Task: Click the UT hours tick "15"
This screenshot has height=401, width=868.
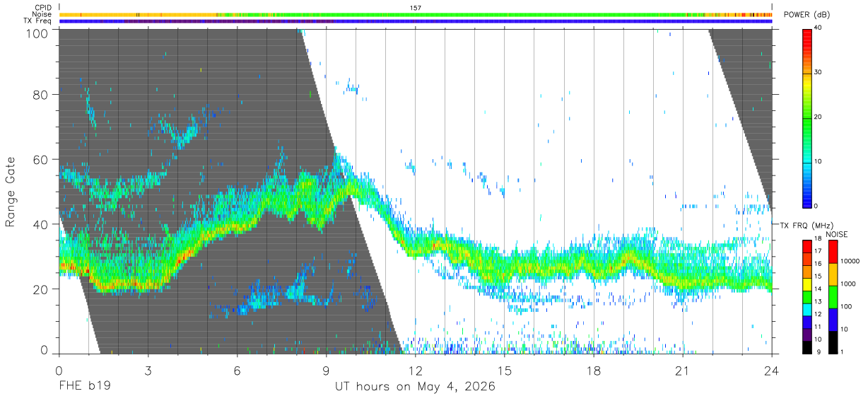Action: pyautogui.click(x=505, y=371)
